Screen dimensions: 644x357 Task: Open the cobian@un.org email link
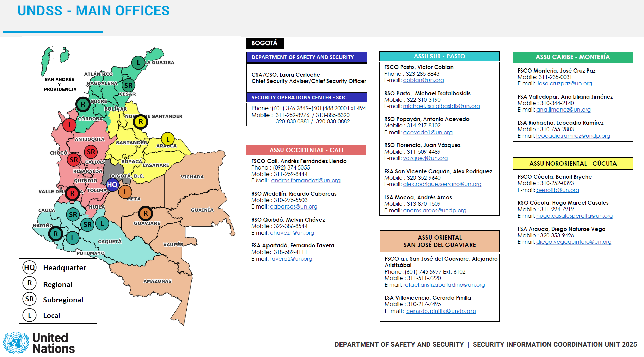(x=423, y=80)
